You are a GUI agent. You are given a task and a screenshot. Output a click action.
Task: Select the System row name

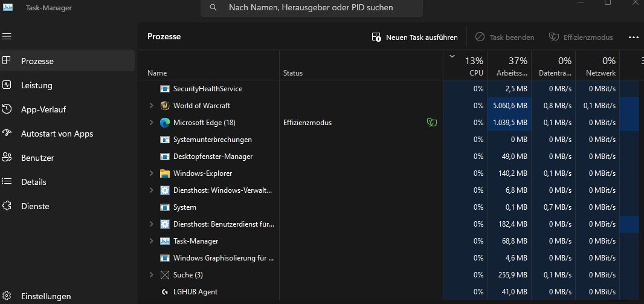point(185,207)
